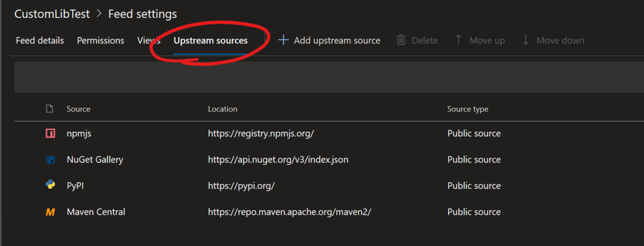Select the registry.npmjs.org location entry
Viewport: 644px width, 246px height.
(x=261, y=134)
